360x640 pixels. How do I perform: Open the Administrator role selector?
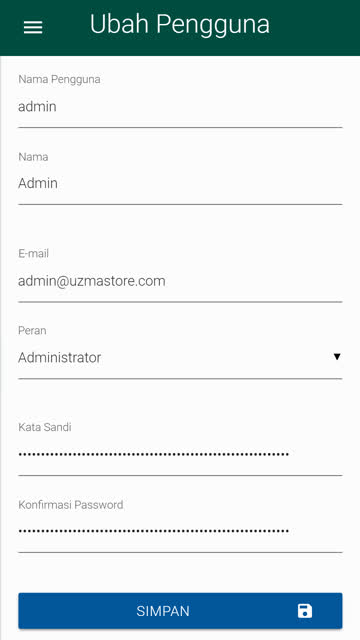180,358
